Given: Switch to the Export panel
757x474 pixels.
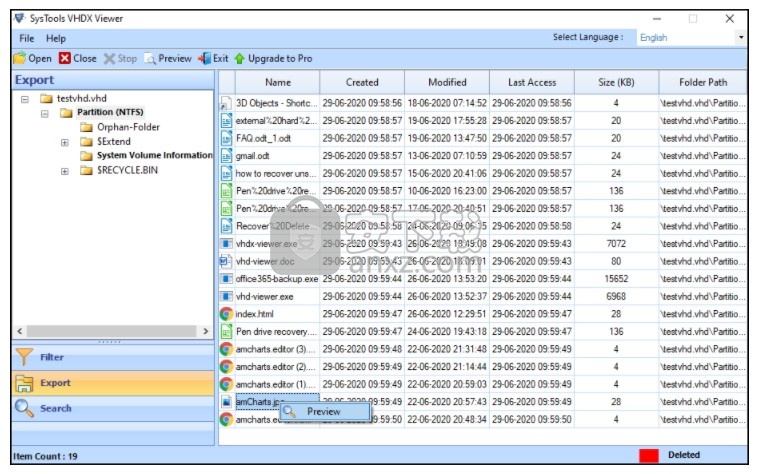Looking at the screenshot, I should click(113, 383).
